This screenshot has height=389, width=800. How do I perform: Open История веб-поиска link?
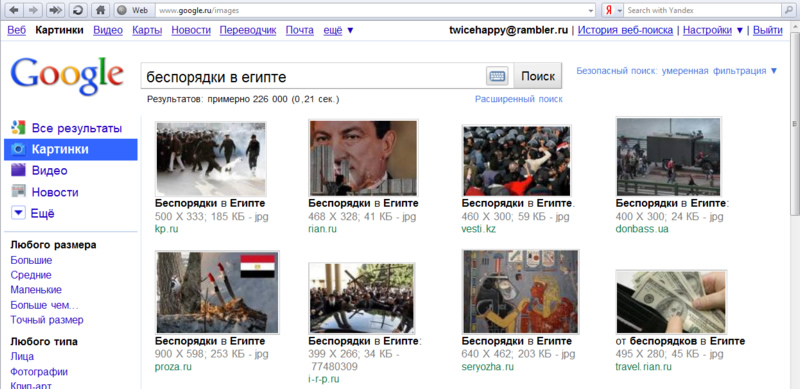coord(626,30)
